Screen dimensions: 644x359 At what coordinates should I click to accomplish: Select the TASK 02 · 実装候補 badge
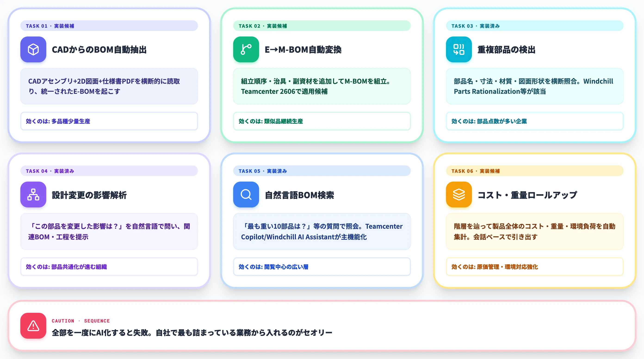(322, 26)
